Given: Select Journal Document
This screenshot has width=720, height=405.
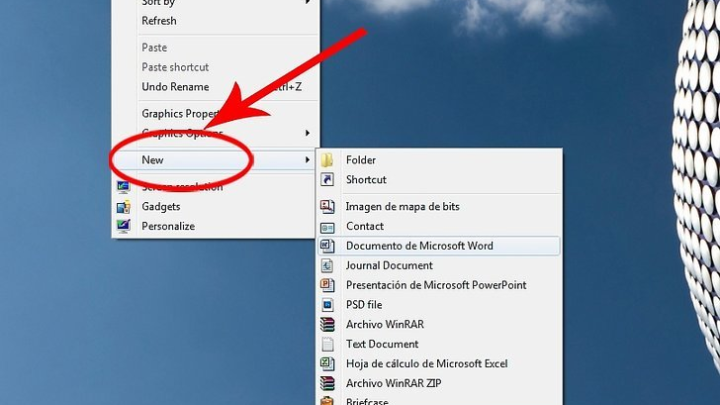Looking at the screenshot, I should (389, 265).
